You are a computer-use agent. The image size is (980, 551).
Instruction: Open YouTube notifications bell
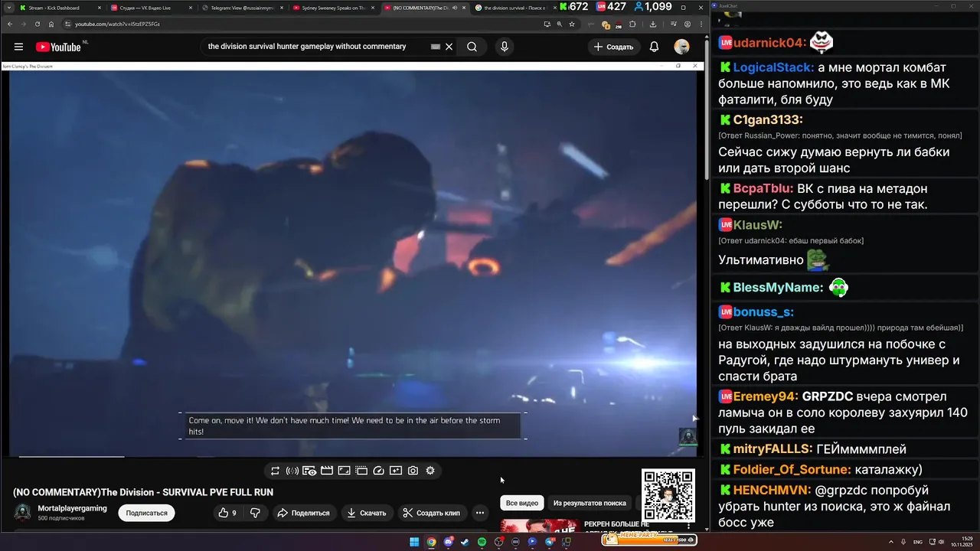[x=654, y=47]
